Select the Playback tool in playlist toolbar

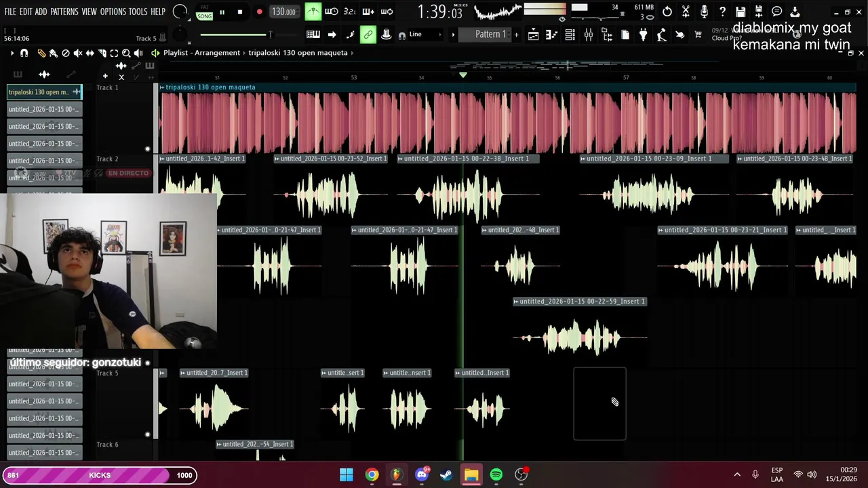[x=138, y=53]
